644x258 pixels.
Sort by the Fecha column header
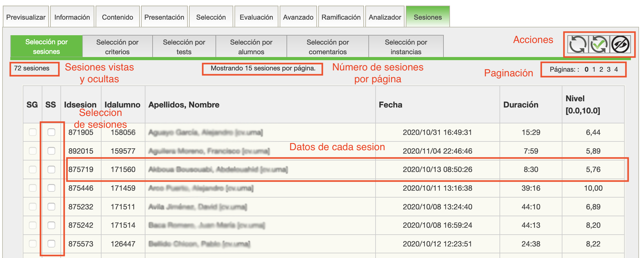[x=391, y=105]
